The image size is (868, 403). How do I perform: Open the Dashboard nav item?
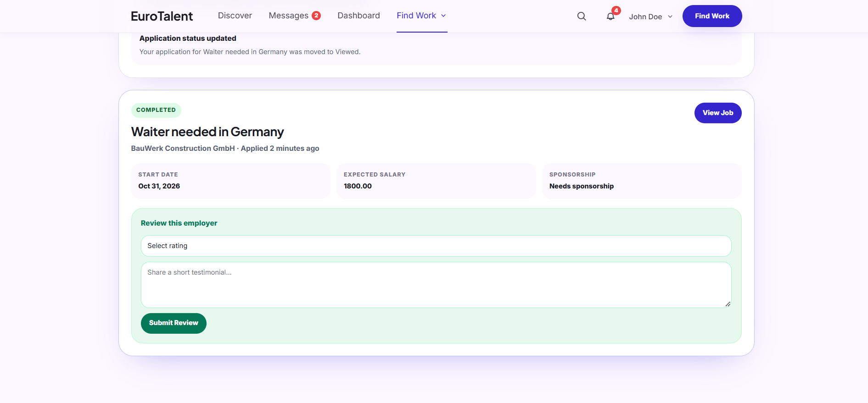[x=358, y=16]
